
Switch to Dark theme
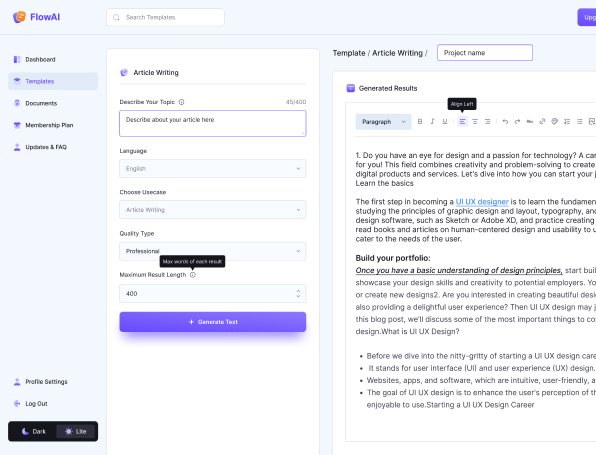click(33, 431)
